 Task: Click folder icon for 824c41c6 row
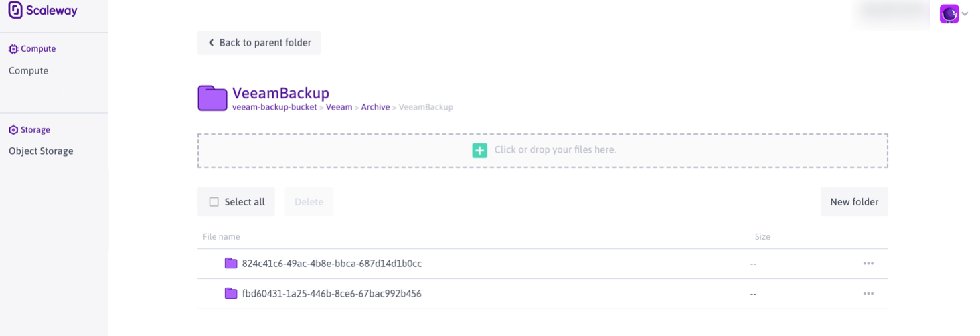pos(231,264)
